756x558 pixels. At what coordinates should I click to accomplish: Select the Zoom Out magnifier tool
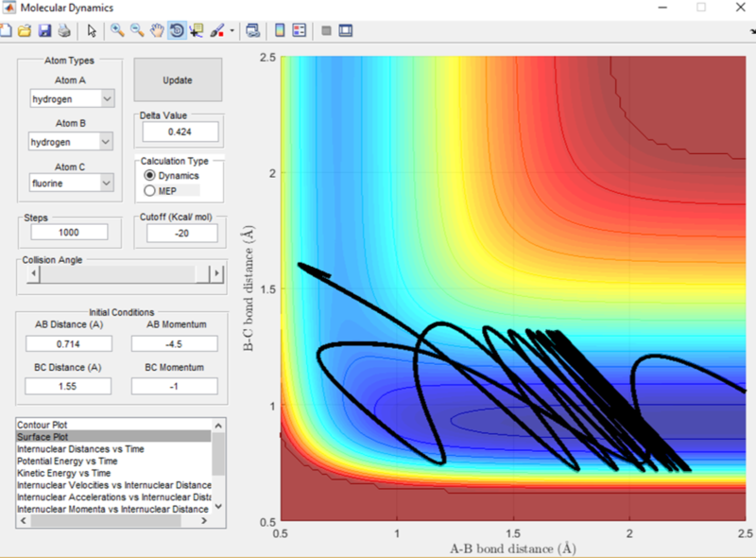click(x=137, y=30)
